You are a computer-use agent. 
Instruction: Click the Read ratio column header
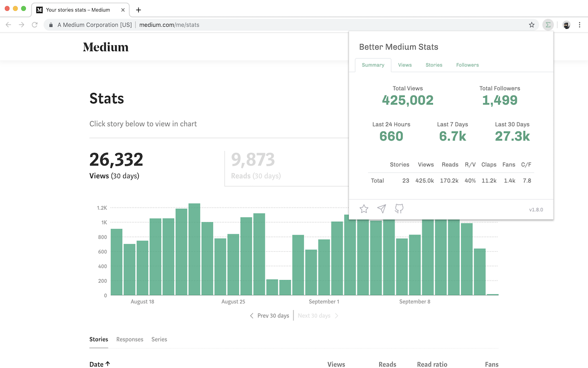432,364
